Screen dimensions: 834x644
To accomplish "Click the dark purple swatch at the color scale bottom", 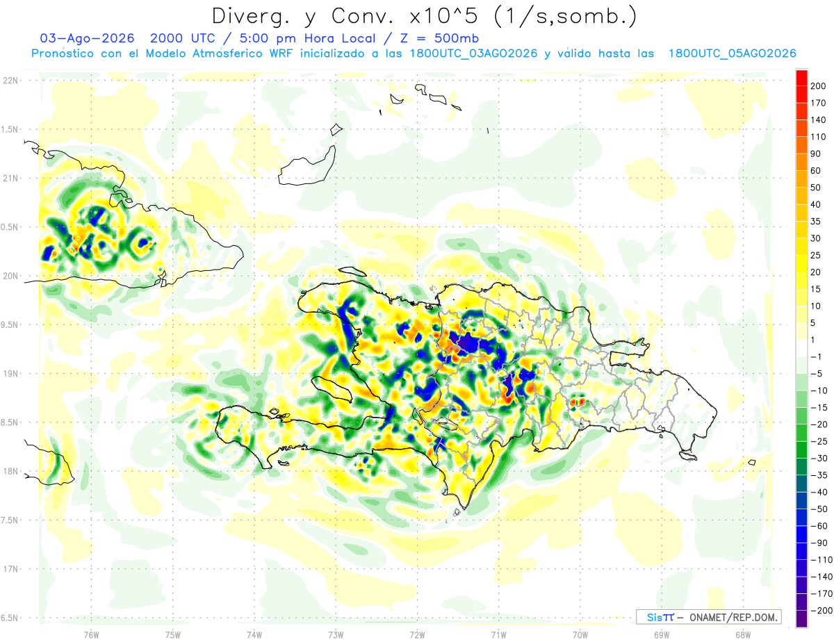I will click(802, 618).
